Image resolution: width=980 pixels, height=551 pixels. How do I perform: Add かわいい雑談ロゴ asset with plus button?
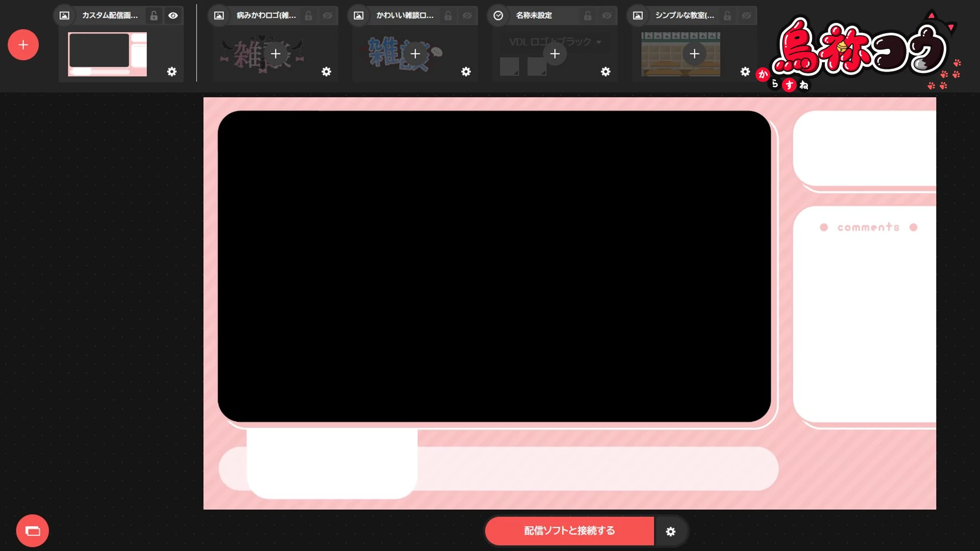click(415, 54)
